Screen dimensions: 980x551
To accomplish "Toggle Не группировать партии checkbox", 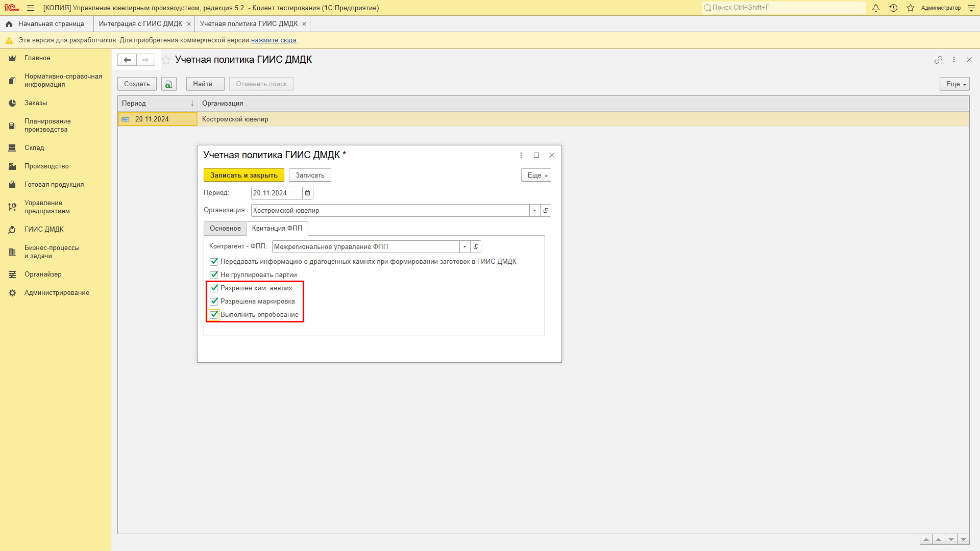I will [214, 275].
